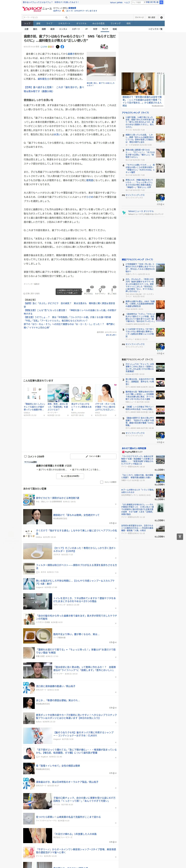The width and height of the screenshot is (186, 868).
Task: Open the 258 comments counter icon
Action: (x=44, y=47)
